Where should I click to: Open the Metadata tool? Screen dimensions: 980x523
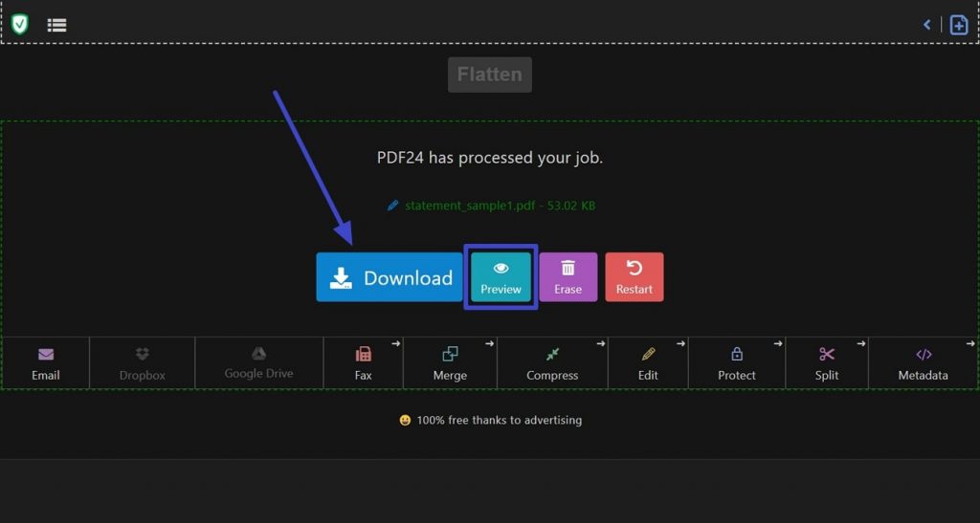(924, 363)
